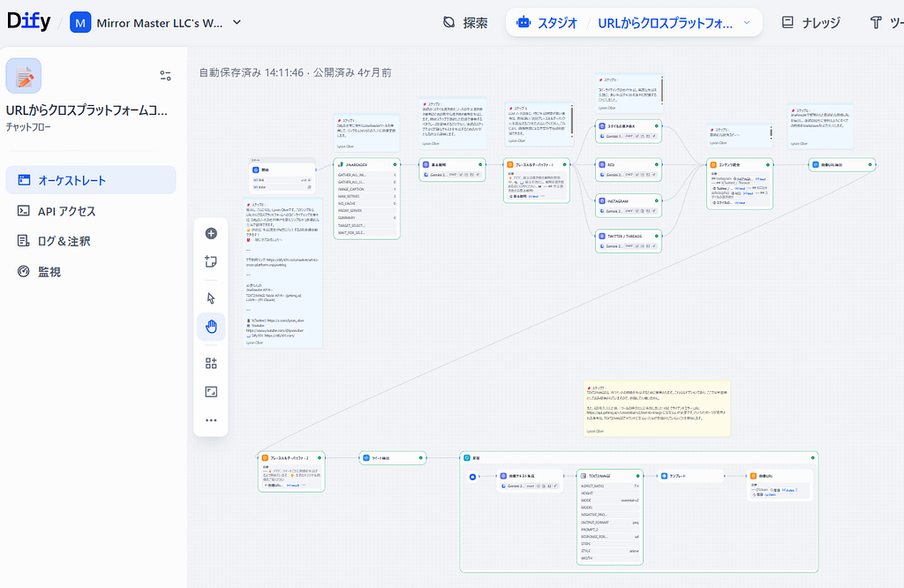Click the maximize canvas icon
The image size is (904, 588).
[211, 391]
